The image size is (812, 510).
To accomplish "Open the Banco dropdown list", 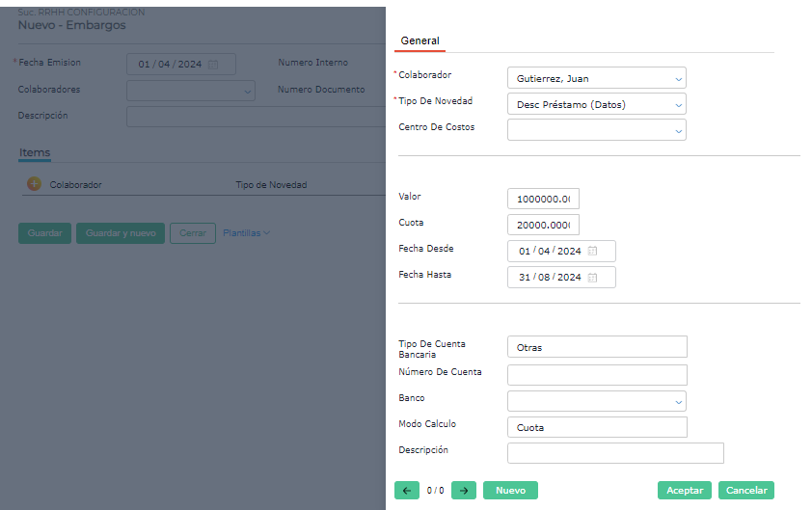I will coord(678,401).
